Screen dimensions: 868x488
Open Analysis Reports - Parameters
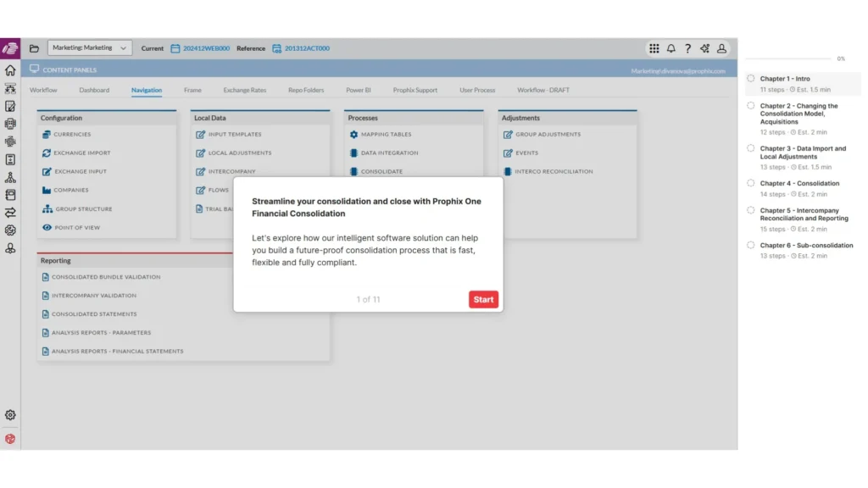point(101,332)
